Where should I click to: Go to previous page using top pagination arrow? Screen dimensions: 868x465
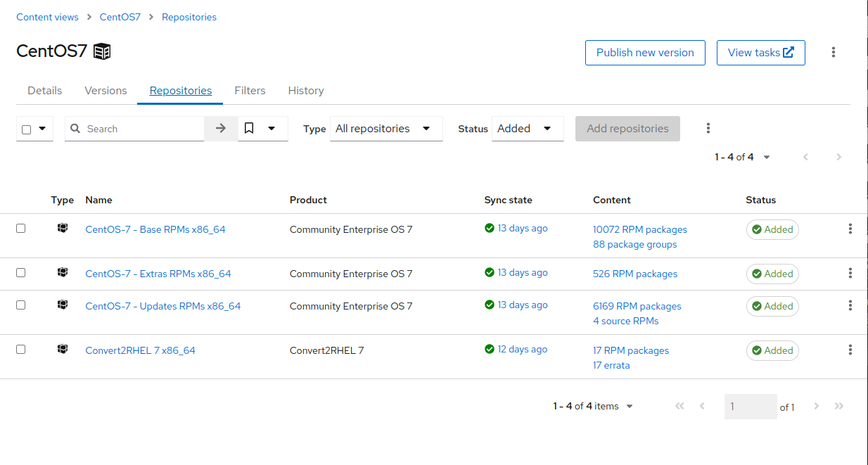coord(805,157)
